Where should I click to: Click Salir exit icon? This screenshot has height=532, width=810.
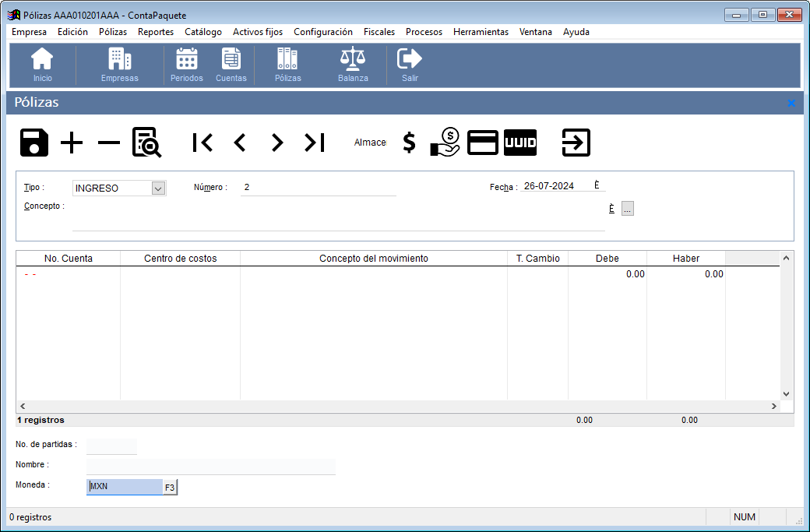(x=410, y=65)
